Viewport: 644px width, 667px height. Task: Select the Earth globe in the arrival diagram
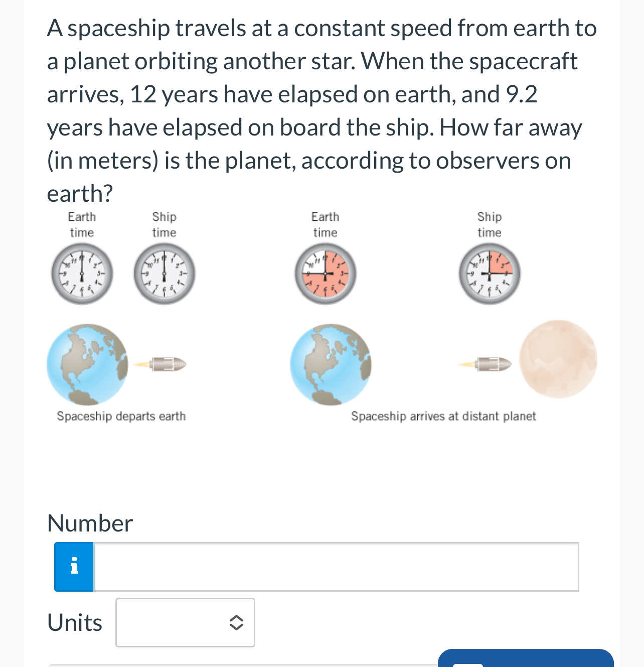click(x=331, y=363)
